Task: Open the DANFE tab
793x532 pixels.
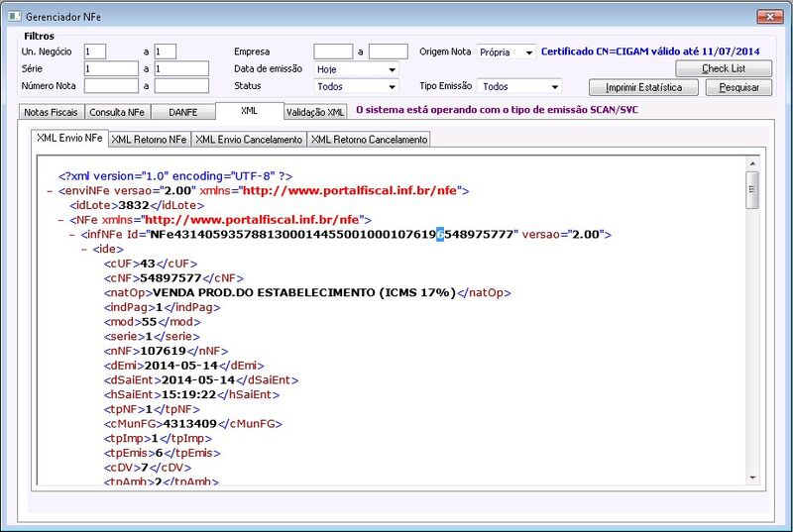Action: click(183, 112)
